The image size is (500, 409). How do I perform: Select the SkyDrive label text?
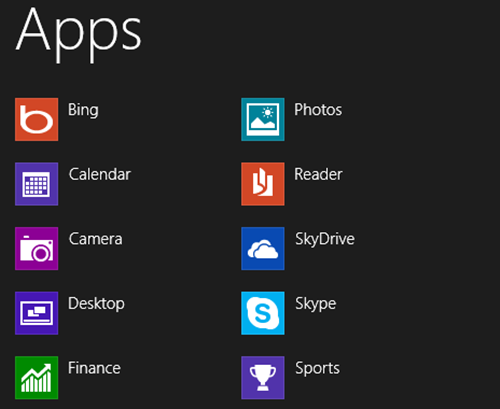pos(325,239)
